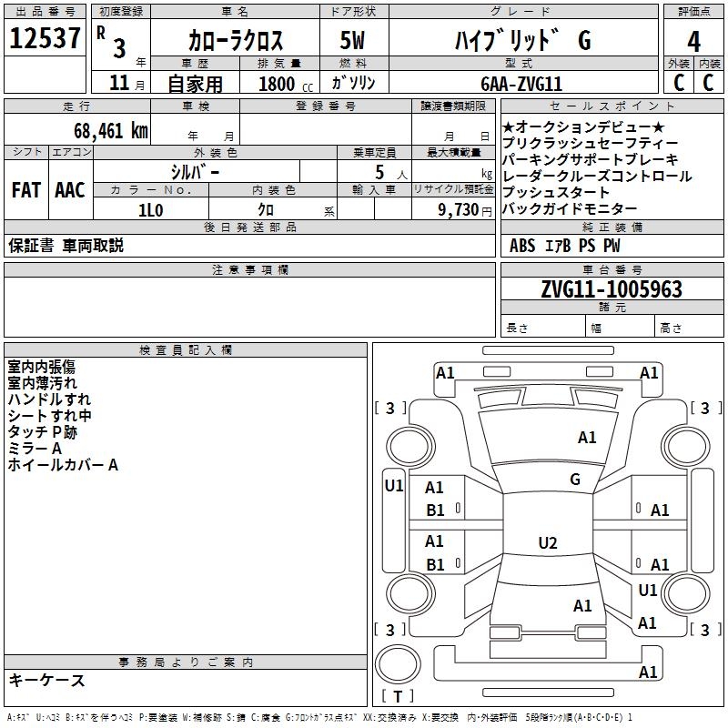Image resolution: width=728 pixels, height=728 pixels.
Task: Click the バックガイドモニター line
Action: point(570,208)
